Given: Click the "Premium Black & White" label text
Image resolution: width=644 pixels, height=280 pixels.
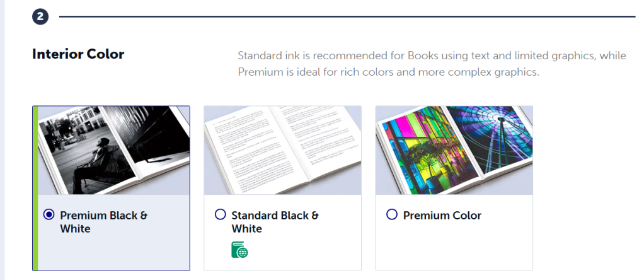Looking at the screenshot, I should [103, 221].
